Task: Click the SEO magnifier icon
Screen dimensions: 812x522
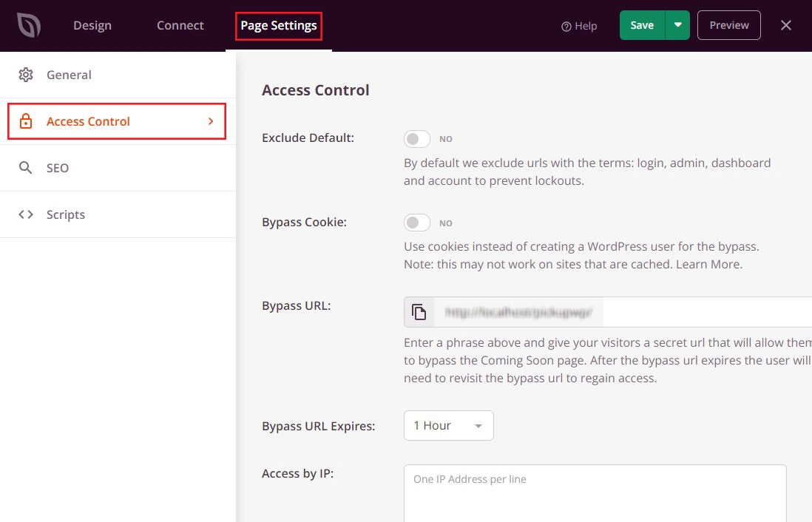Action: pos(25,168)
